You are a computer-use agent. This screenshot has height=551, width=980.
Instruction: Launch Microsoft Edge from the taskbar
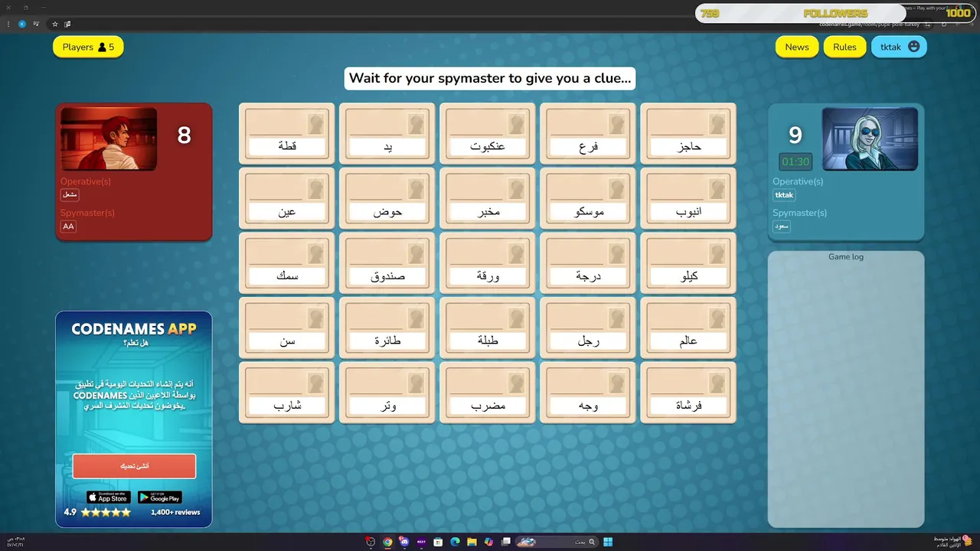click(x=455, y=542)
